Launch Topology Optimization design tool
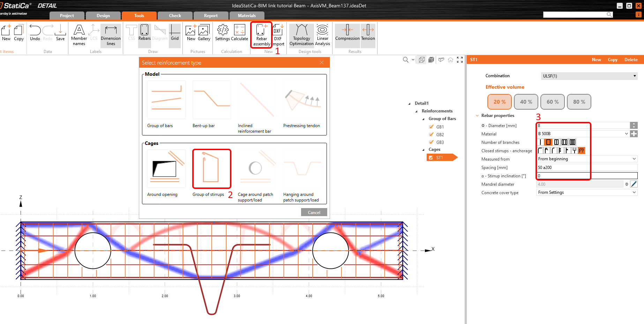 [x=301, y=35]
